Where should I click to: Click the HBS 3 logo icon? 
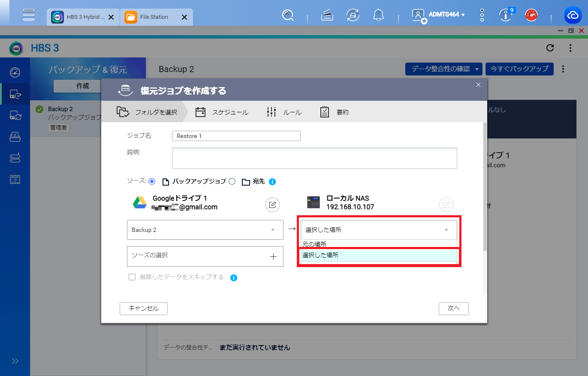[x=16, y=48]
